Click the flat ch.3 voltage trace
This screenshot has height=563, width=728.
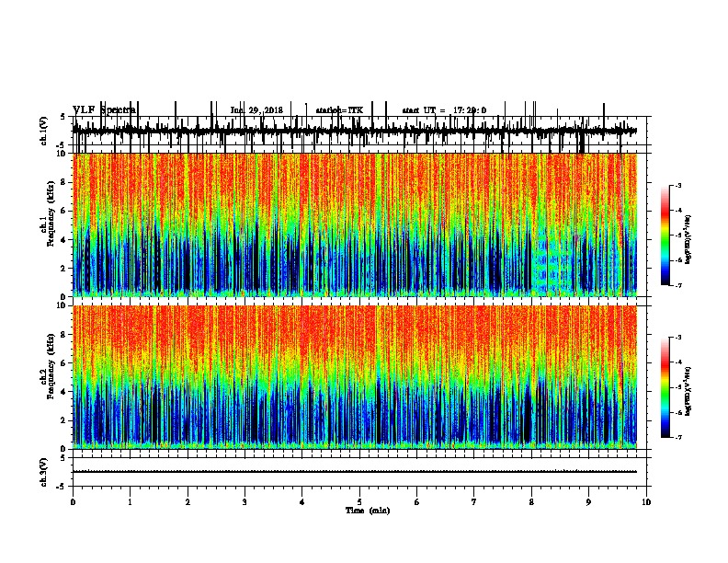354,472
